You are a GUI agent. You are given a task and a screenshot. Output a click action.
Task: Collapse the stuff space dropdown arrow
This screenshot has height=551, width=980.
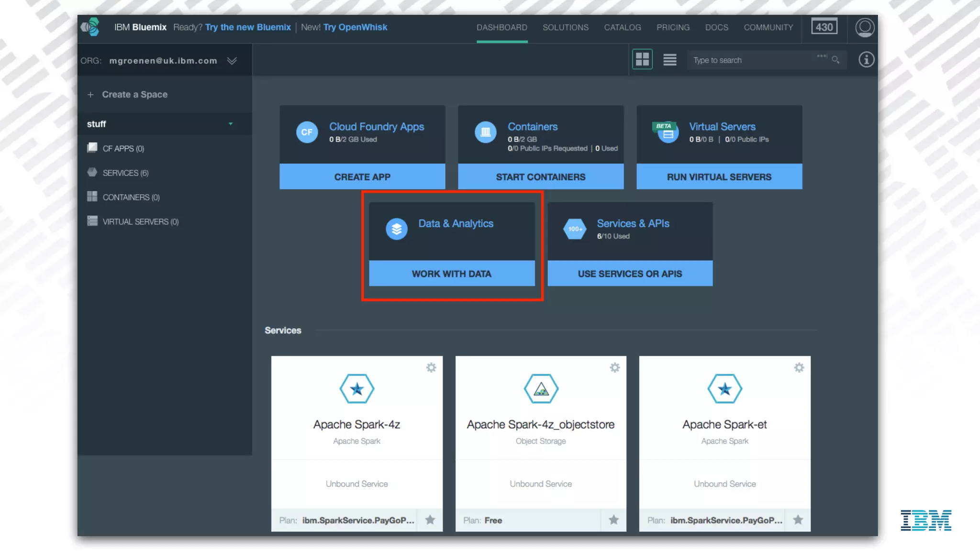231,124
